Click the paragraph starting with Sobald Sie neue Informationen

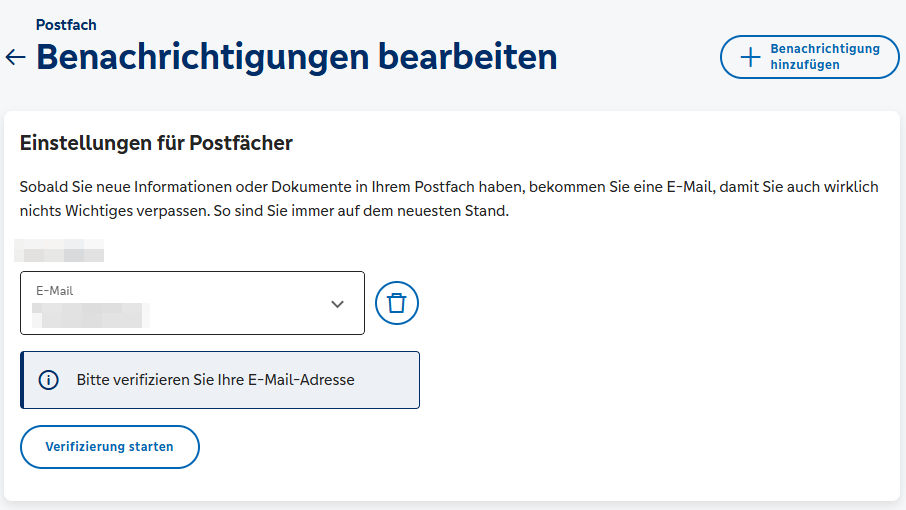pyautogui.click(x=449, y=199)
